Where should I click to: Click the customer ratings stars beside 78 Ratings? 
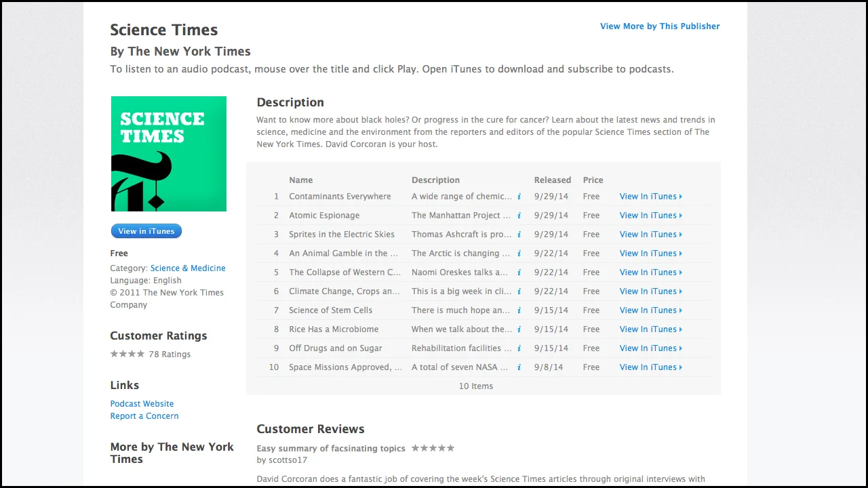click(127, 354)
